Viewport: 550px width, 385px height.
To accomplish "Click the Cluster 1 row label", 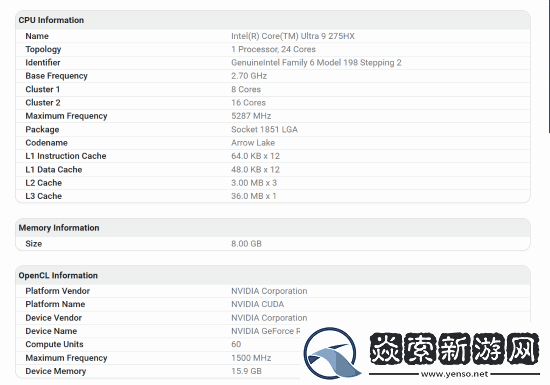I will 42,89.
